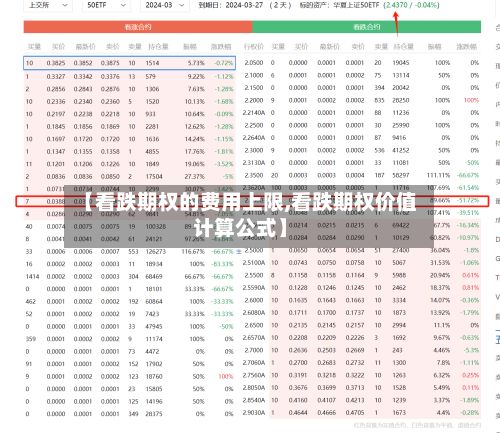
Task: Click strike price 2.1000
Action: point(254,75)
